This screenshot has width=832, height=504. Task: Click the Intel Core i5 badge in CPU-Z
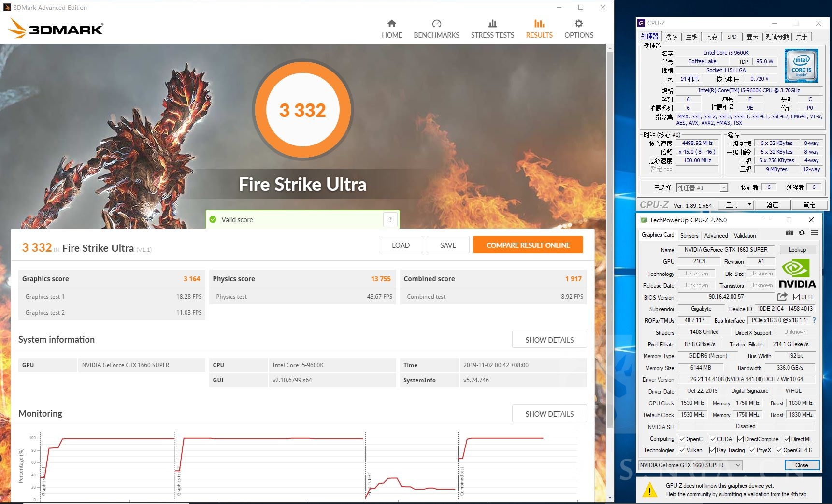[x=801, y=65]
